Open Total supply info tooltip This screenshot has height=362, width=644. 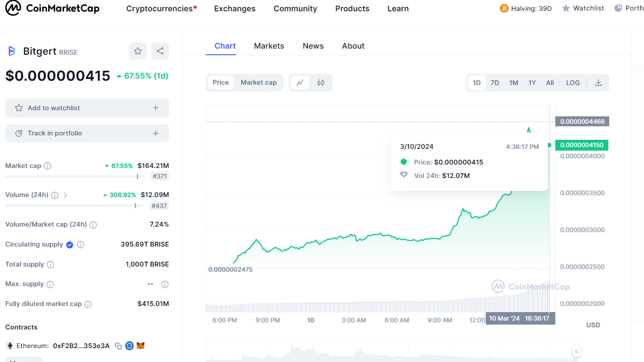tap(50, 264)
